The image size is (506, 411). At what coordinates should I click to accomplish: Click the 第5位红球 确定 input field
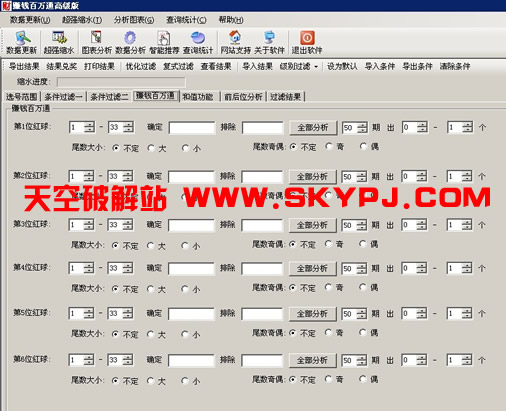[191, 314]
